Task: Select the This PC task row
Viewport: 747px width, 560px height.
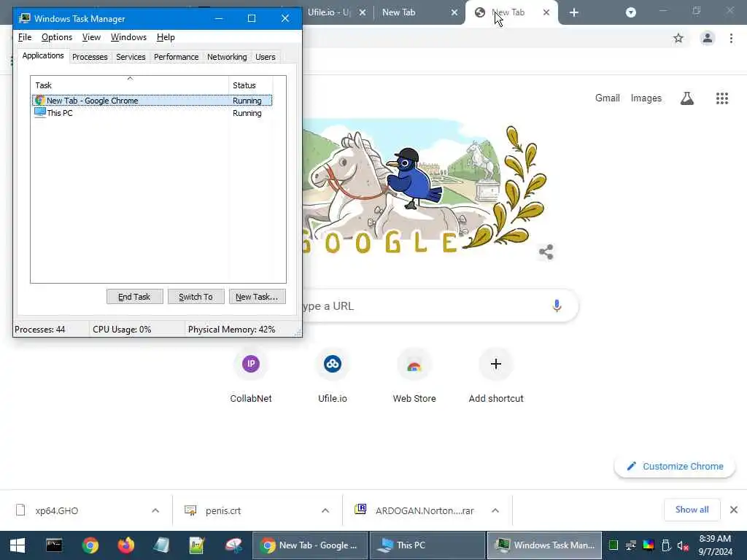Action: pos(152,113)
